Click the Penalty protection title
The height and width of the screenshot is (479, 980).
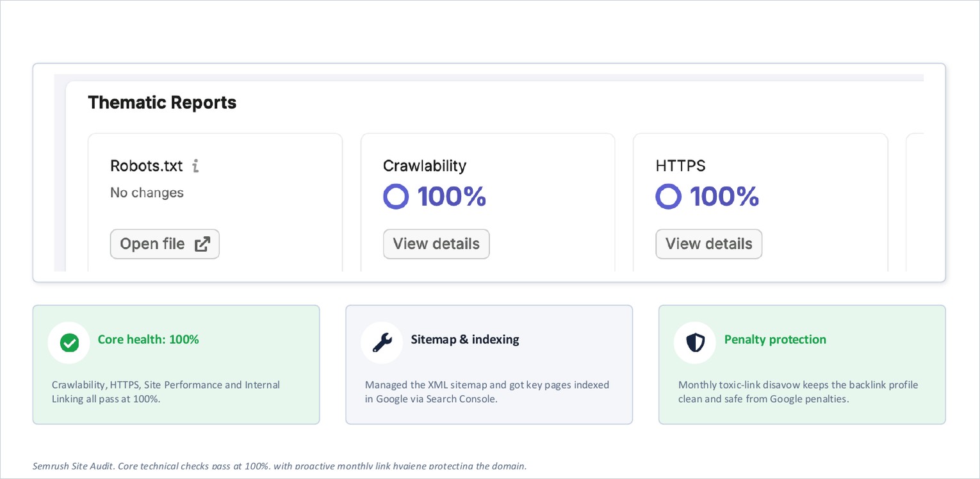click(x=775, y=339)
